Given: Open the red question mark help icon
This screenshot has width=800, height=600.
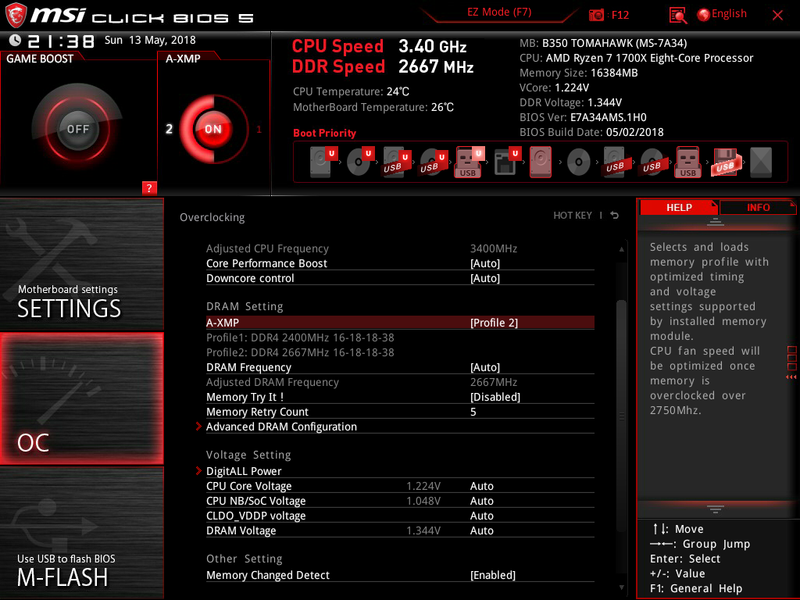Looking at the screenshot, I should (149, 188).
